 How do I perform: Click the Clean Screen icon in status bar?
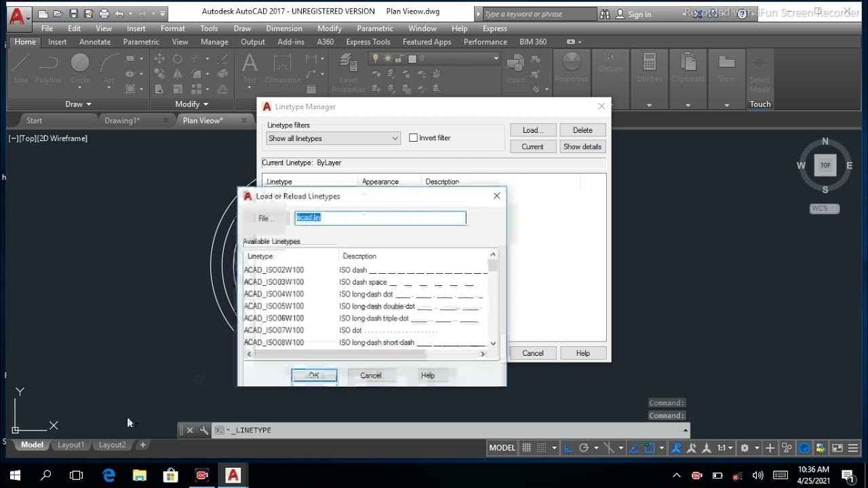tap(837, 448)
